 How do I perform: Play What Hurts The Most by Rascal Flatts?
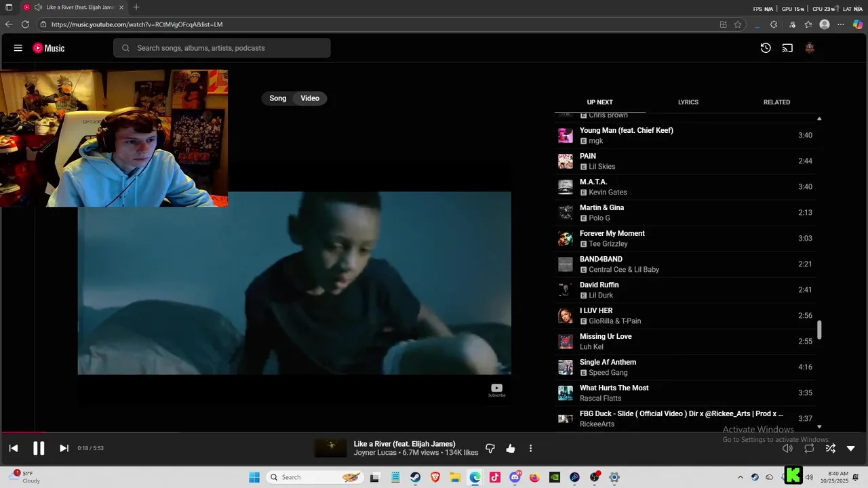686,393
